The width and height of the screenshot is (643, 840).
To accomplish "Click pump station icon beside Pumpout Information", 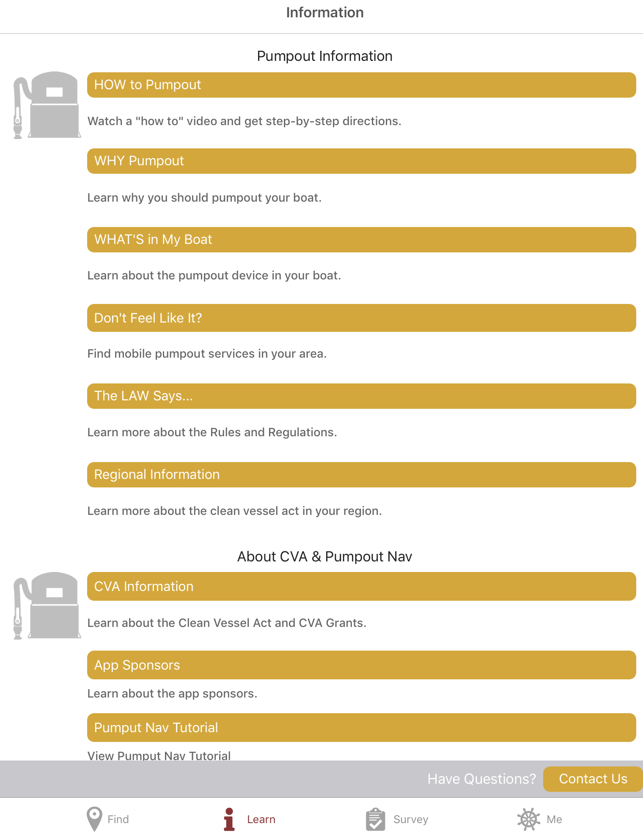I will point(47,105).
